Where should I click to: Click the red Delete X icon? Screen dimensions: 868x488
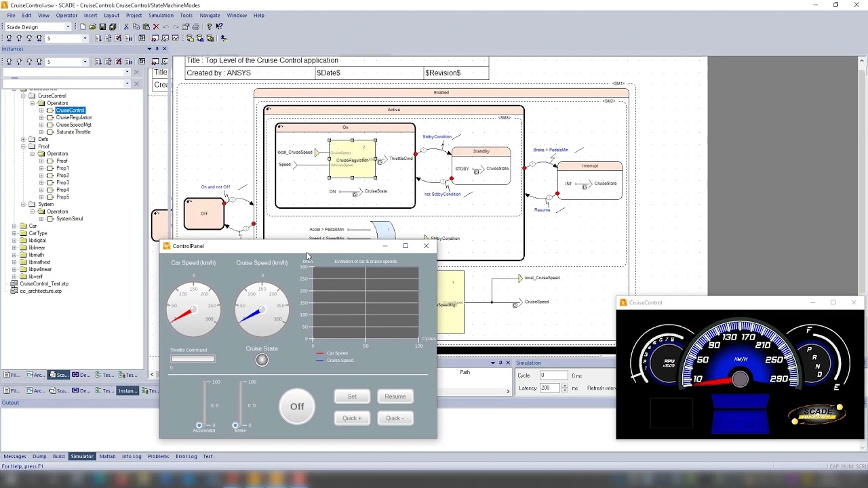click(156, 26)
